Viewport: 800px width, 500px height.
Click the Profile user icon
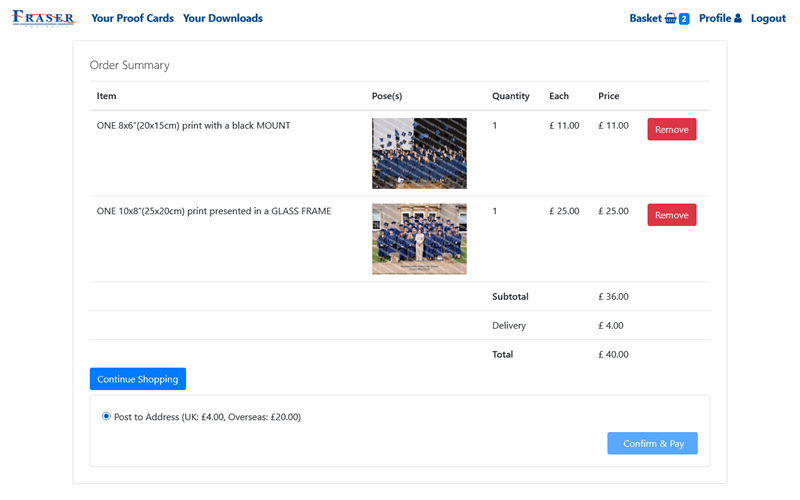point(738,18)
